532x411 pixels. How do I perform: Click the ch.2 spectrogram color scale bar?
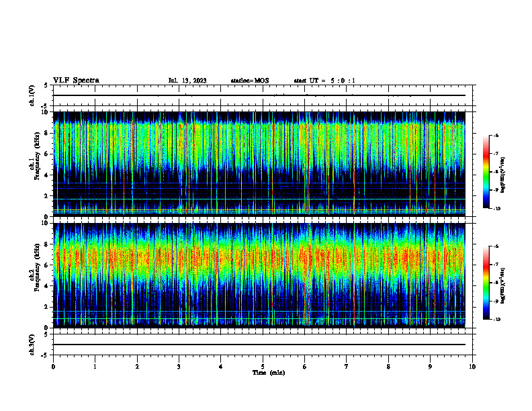click(x=486, y=283)
